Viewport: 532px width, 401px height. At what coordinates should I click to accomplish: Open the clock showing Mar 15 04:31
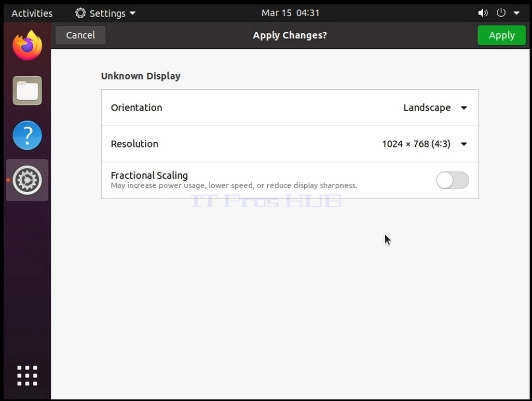tap(291, 13)
